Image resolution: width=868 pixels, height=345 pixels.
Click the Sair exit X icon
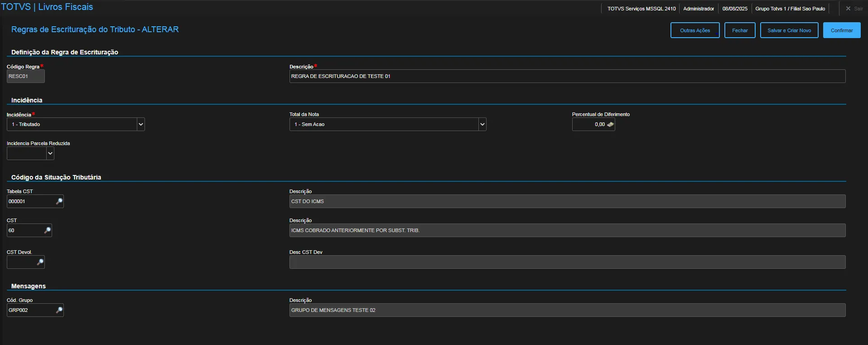coord(848,9)
